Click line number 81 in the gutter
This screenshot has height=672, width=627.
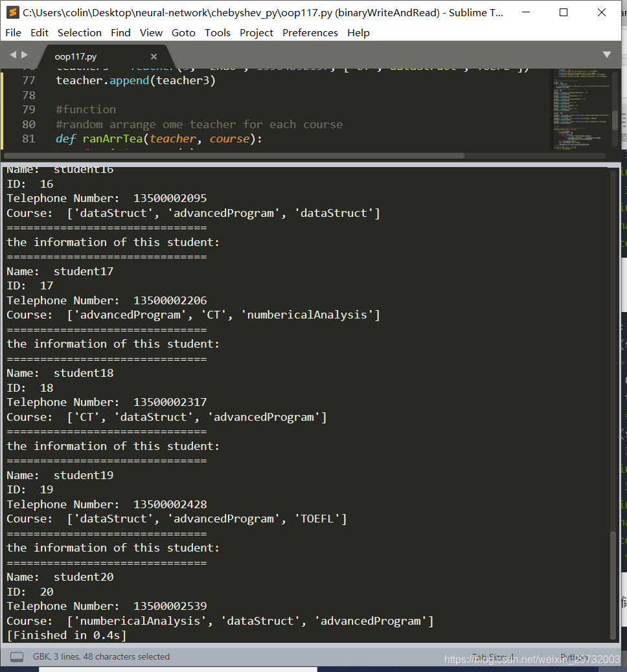point(28,139)
